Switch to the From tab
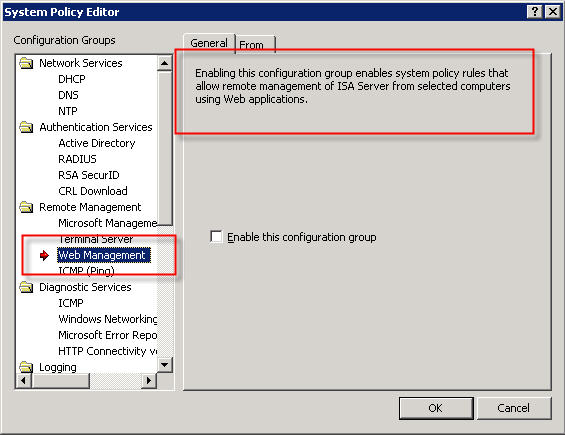Viewport: 565px width, 435px height. [x=255, y=45]
